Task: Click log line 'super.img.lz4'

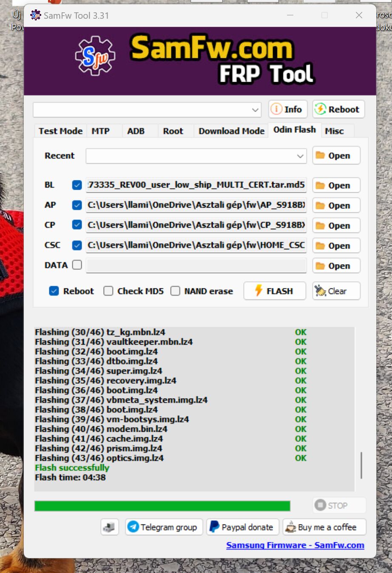Action: [x=99, y=371]
